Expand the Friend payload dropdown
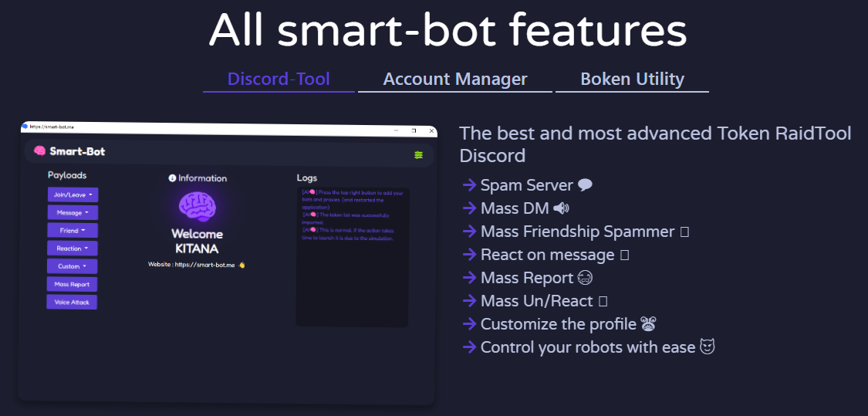 point(73,231)
